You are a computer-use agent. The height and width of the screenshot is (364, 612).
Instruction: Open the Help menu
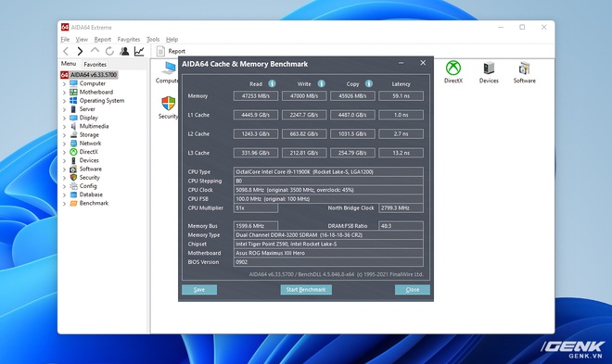pyautogui.click(x=172, y=39)
